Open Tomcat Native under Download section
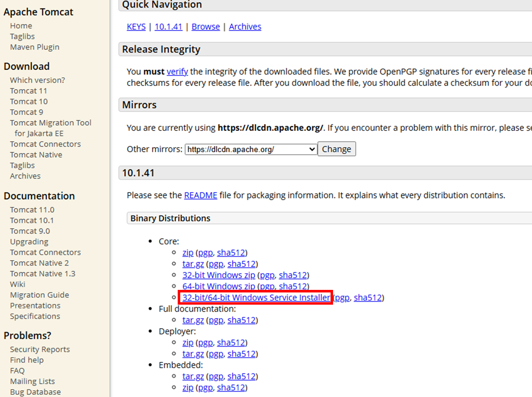 tap(36, 155)
